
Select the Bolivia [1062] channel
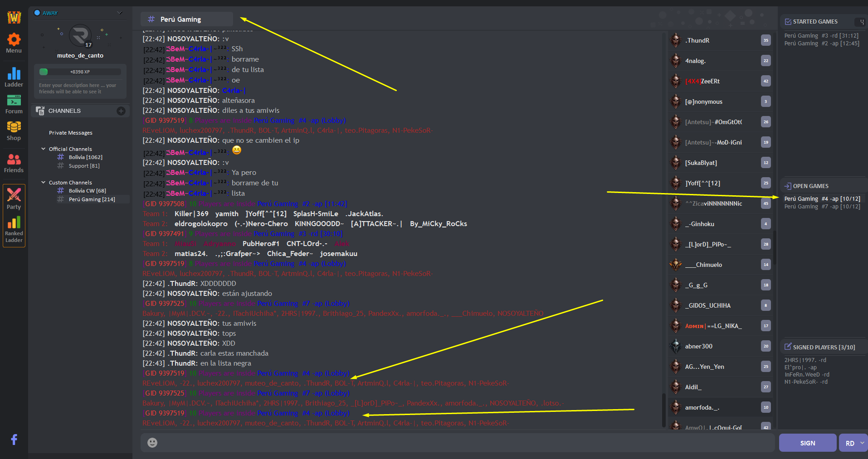coord(86,157)
